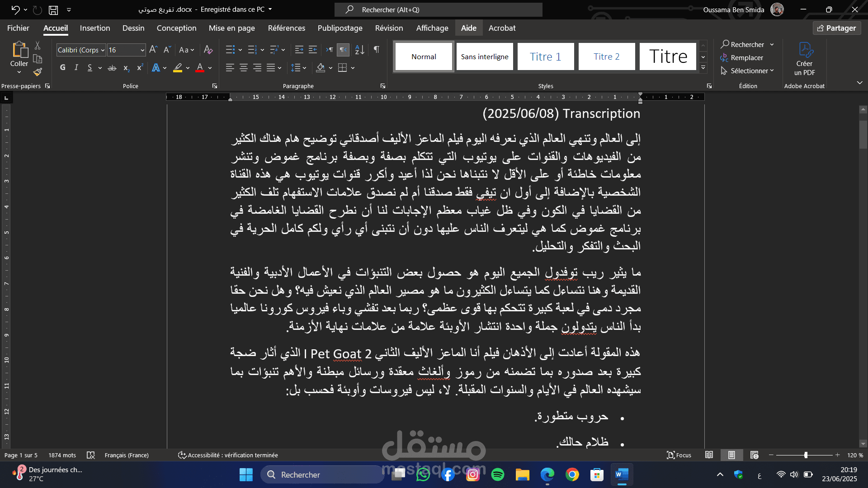Toggle superscript formatting
This screenshot has height=488, width=868.
point(140,68)
